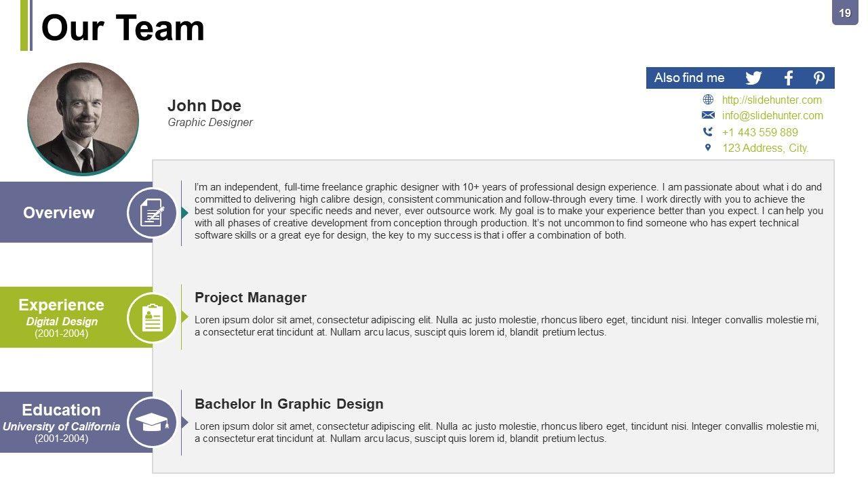Click the Education graduation cap icon
The width and height of the screenshot is (868, 488).
[153, 423]
